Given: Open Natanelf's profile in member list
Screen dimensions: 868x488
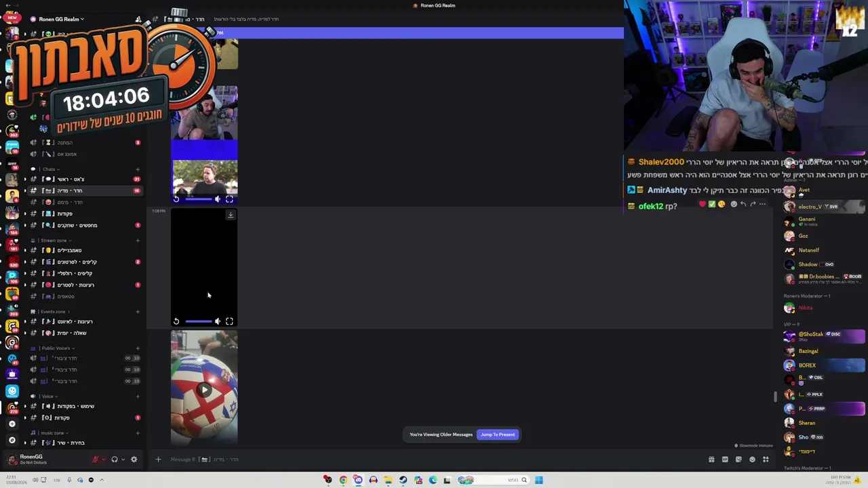Looking at the screenshot, I should (824, 250).
